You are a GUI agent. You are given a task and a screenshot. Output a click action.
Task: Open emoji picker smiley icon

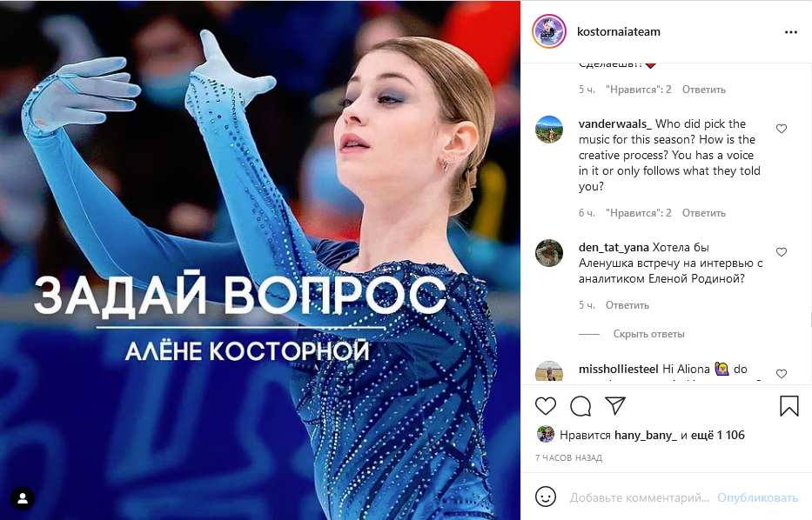pos(546,497)
